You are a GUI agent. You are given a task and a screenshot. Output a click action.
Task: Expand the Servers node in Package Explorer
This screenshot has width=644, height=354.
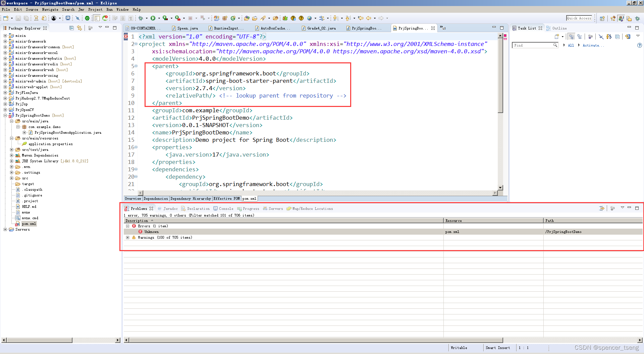pyautogui.click(x=5, y=230)
